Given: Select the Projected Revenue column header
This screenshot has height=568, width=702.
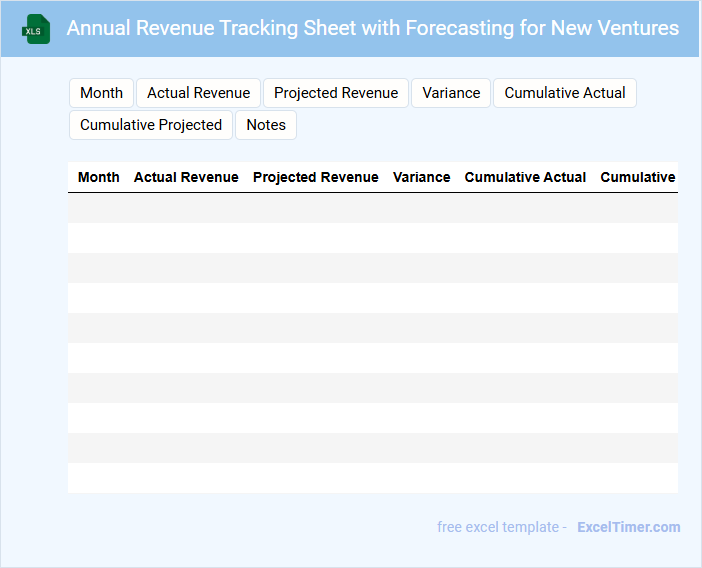Looking at the screenshot, I should [316, 177].
